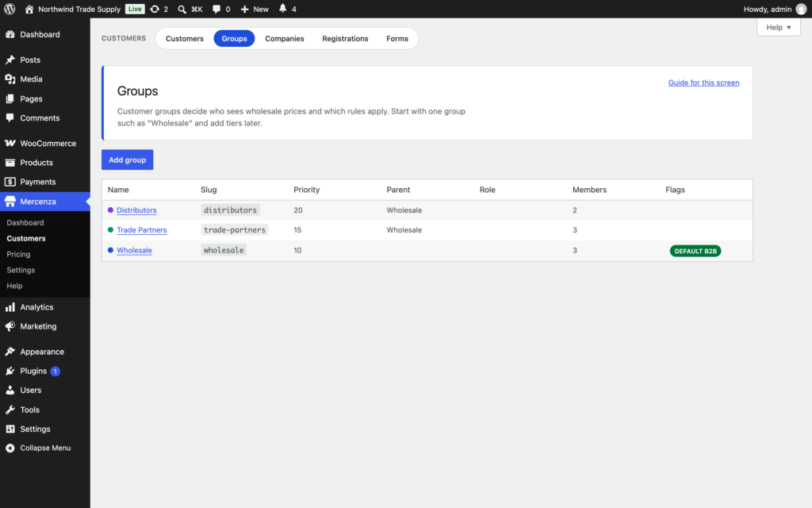Open the Wholesale group link
Image resolution: width=812 pixels, height=508 pixels.
pos(134,250)
